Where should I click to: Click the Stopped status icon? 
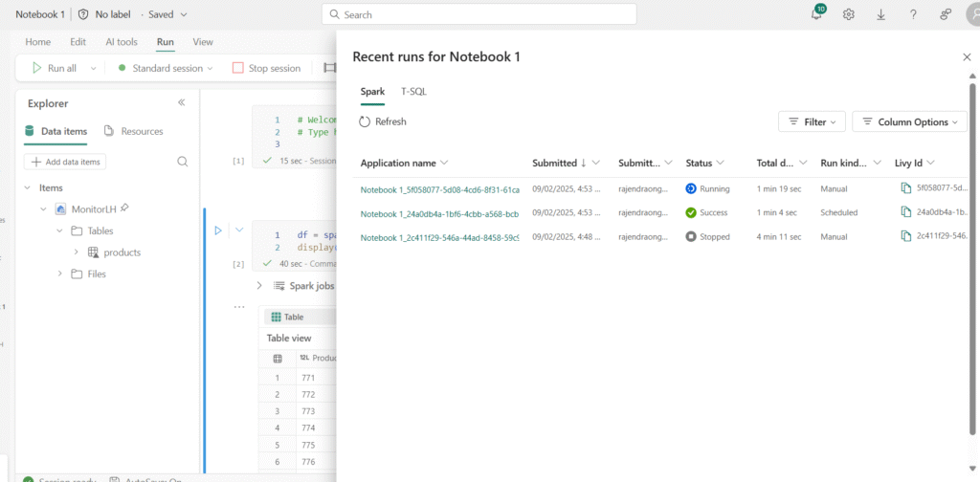click(691, 236)
